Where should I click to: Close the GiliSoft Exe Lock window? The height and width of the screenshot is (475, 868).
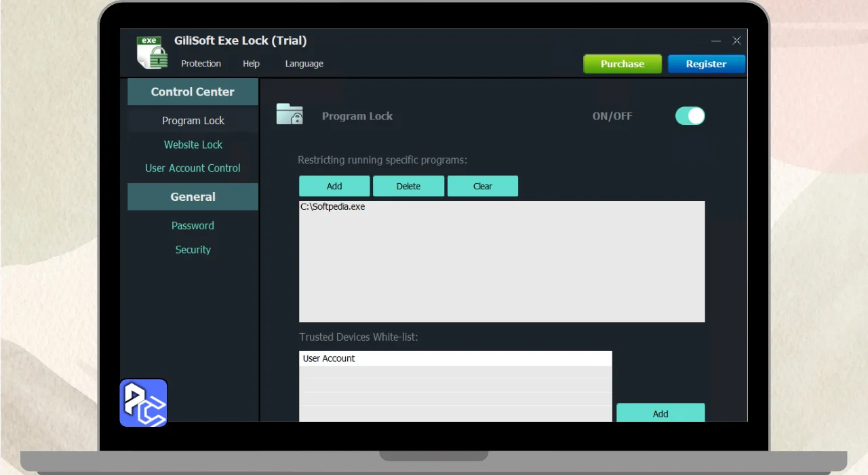click(x=736, y=41)
